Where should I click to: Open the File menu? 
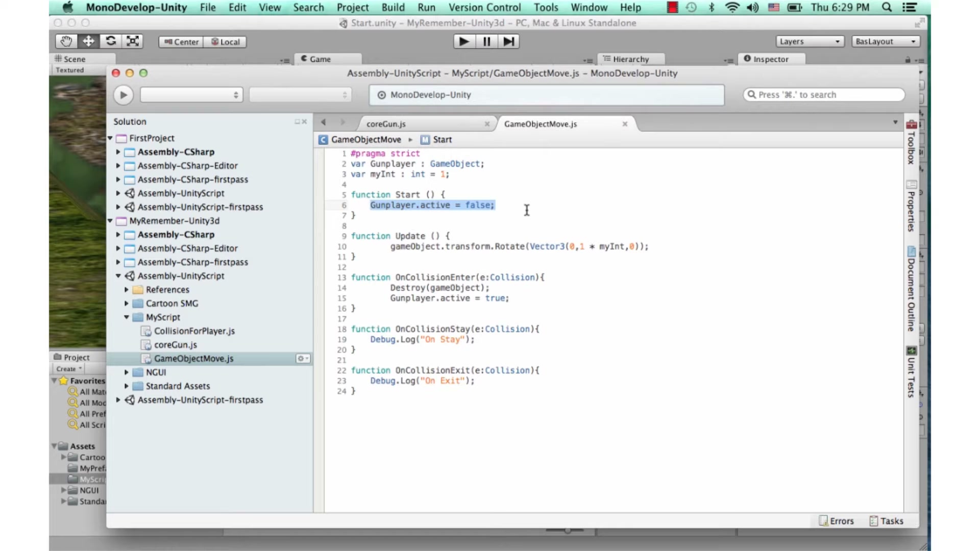(208, 7)
